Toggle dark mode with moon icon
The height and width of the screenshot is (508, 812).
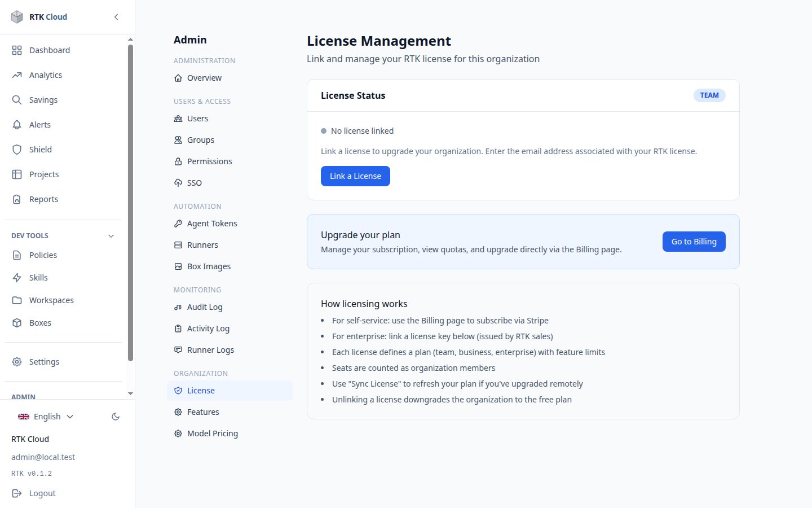tap(116, 417)
